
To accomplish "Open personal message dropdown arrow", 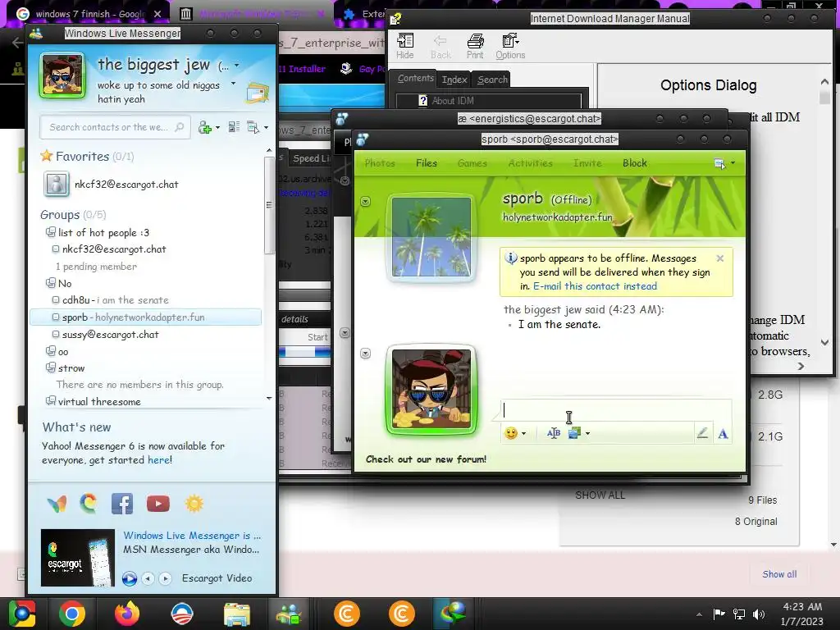I will click(233, 84).
